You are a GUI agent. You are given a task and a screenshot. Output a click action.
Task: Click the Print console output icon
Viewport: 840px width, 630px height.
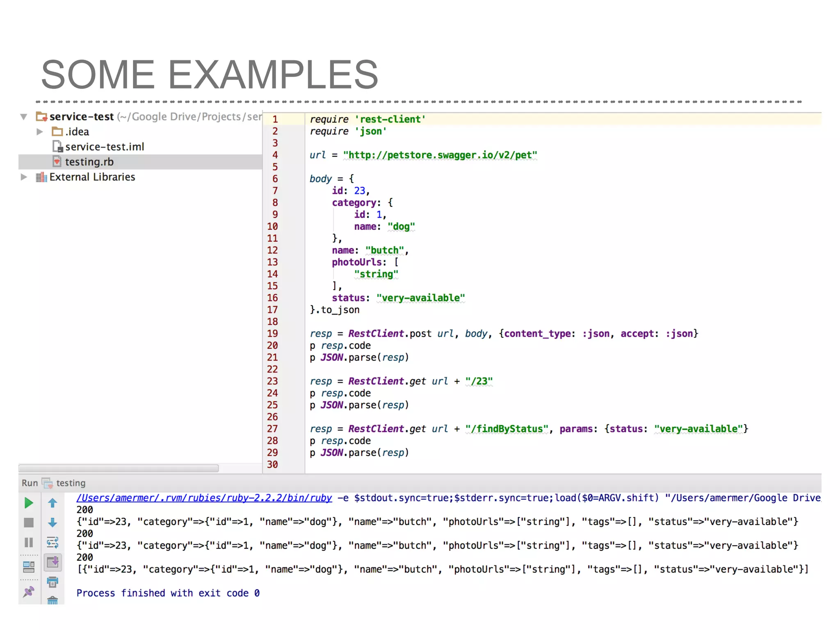tap(52, 582)
